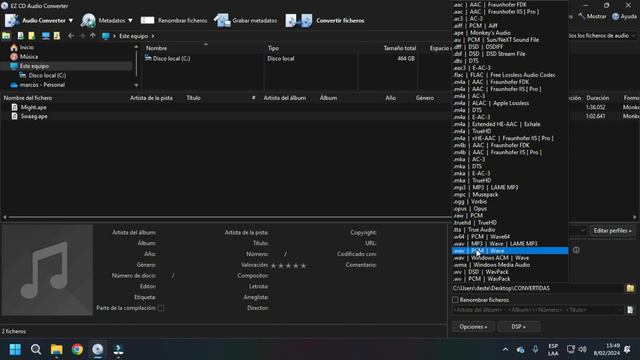
Task: Set rating with the first star
Action: coord(273,265)
